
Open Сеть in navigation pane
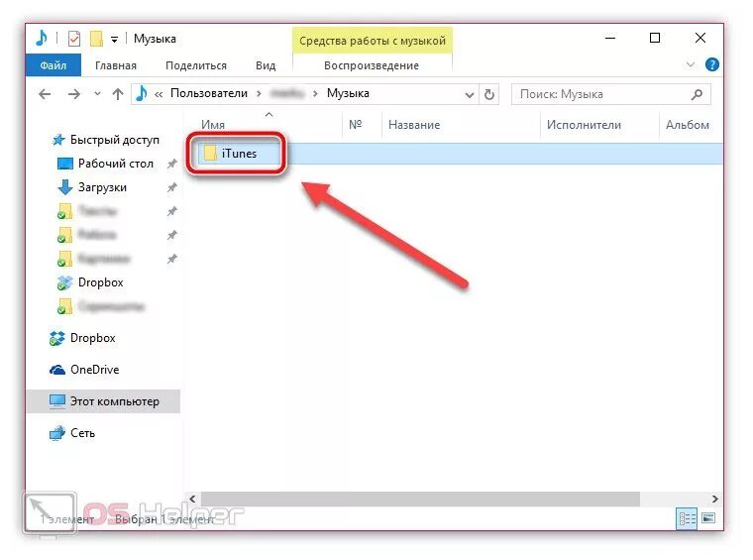coord(82,433)
